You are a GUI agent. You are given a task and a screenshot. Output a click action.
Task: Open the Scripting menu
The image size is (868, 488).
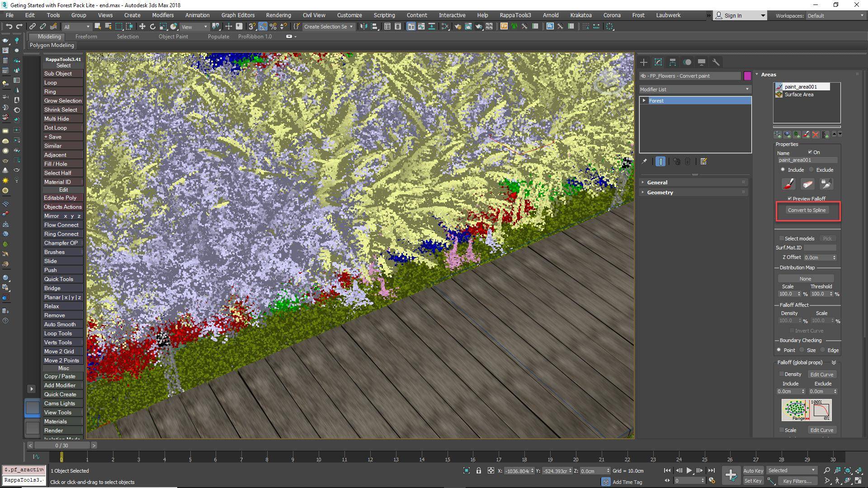[384, 15]
